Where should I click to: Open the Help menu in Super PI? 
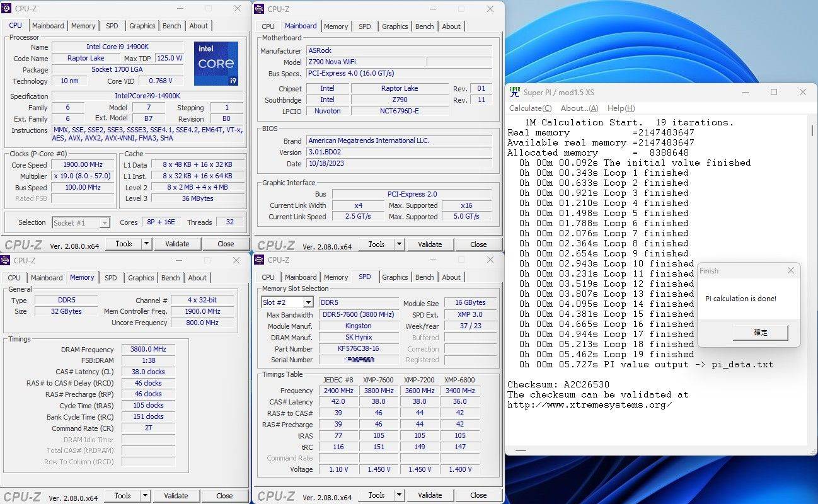[621, 108]
